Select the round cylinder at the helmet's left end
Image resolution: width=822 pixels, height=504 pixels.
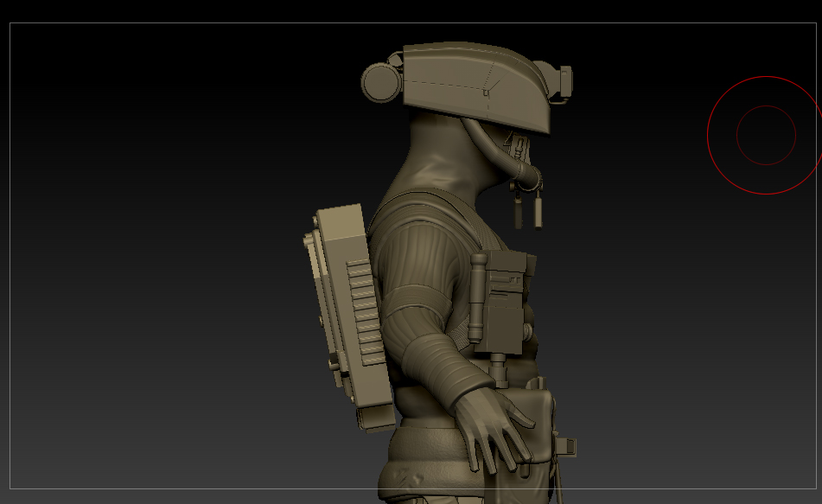tap(381, 82)
